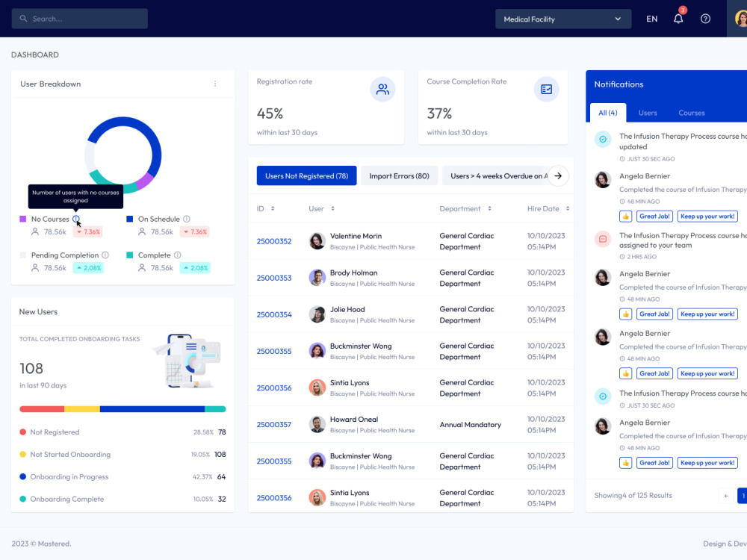The height and width of the screenshot is (560, 747).
Task: Click the arrow to scroll table tabs right
Action: pos(558,175)
